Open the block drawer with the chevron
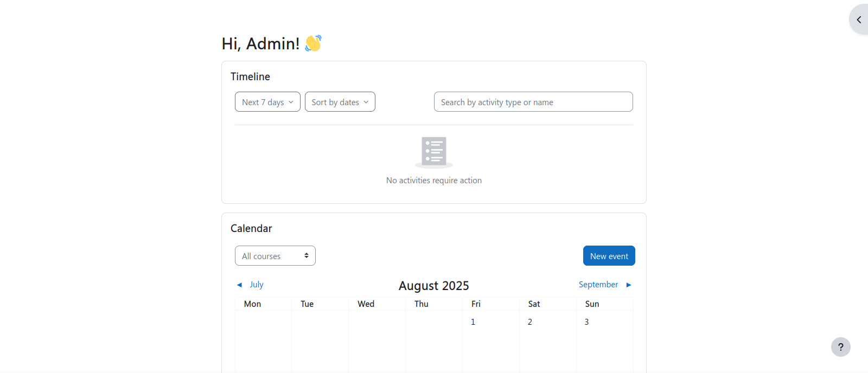This screenshot has height=373, width=868. coord(859,20)
